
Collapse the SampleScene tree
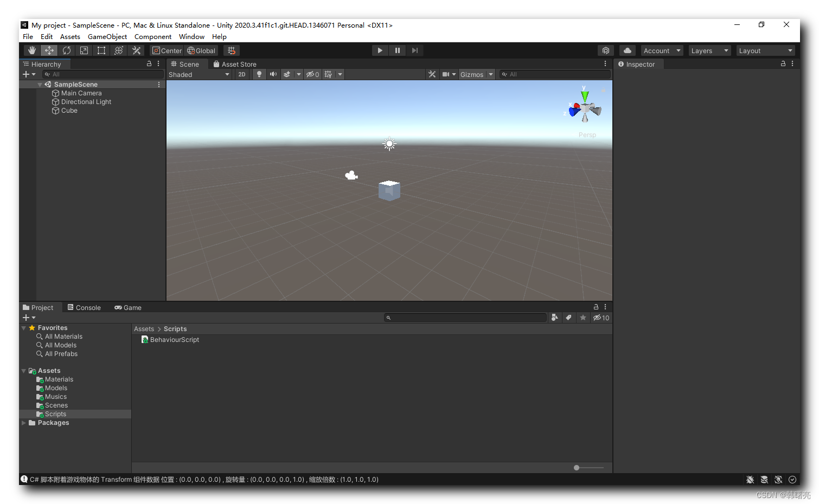[x=40, y=85]
